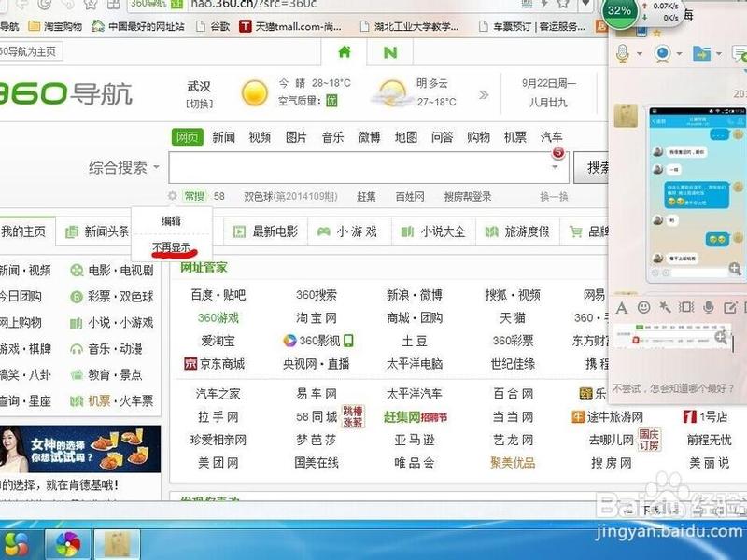Viewport: 747px width, 560px height.
Task: Select the 网页 search tab
Action: (x=188, y=137)
